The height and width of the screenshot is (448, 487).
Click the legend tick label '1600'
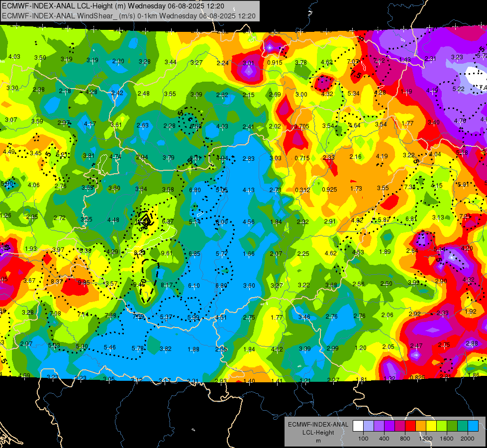click(446, 439)
